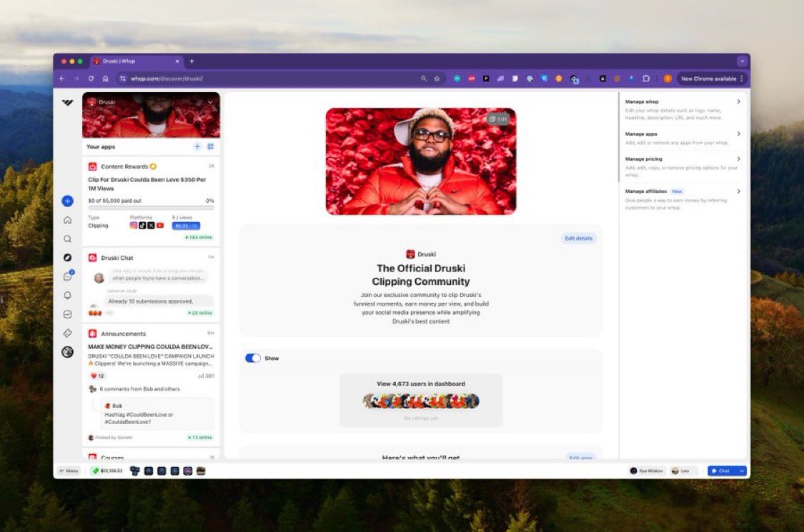This screenshot has width=804, height=532.
Task: Open the Analytics chart icon in sidebar
Action: pyautogui.click(x=67, y=314)
